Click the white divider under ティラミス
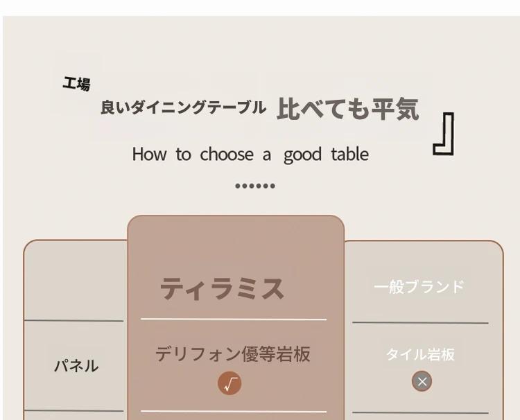 pyautogui.click(x=234, y=320)
